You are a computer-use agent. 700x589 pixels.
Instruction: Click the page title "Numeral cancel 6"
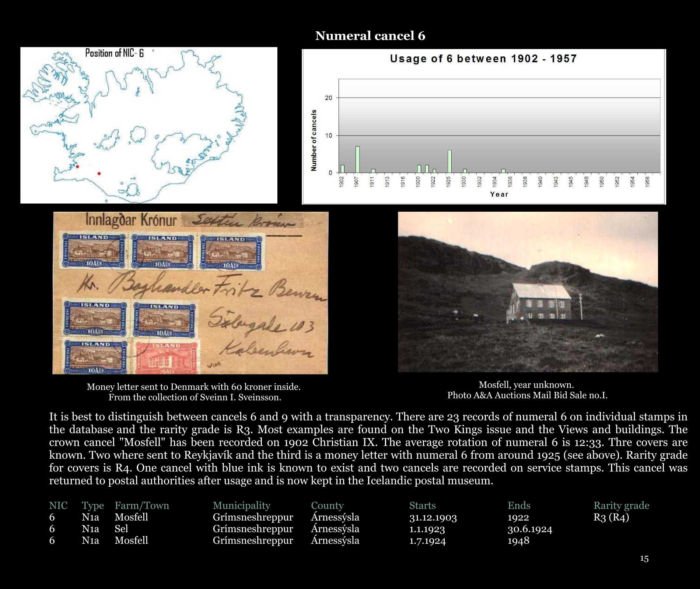click(x=370, y=36)
